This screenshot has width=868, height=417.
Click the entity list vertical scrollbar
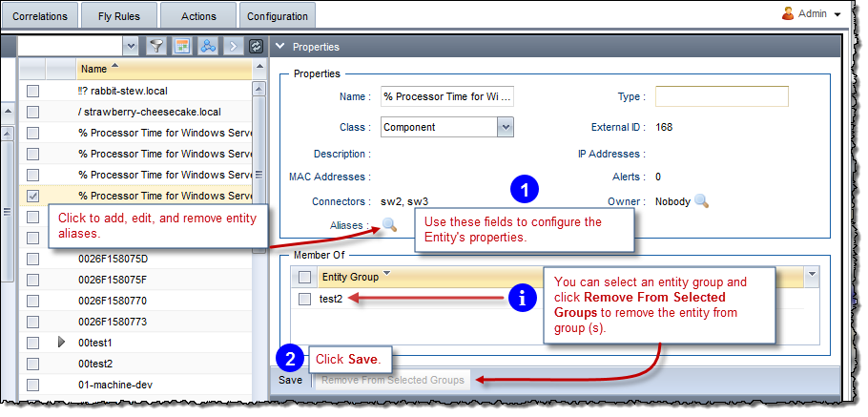[258, 172]
